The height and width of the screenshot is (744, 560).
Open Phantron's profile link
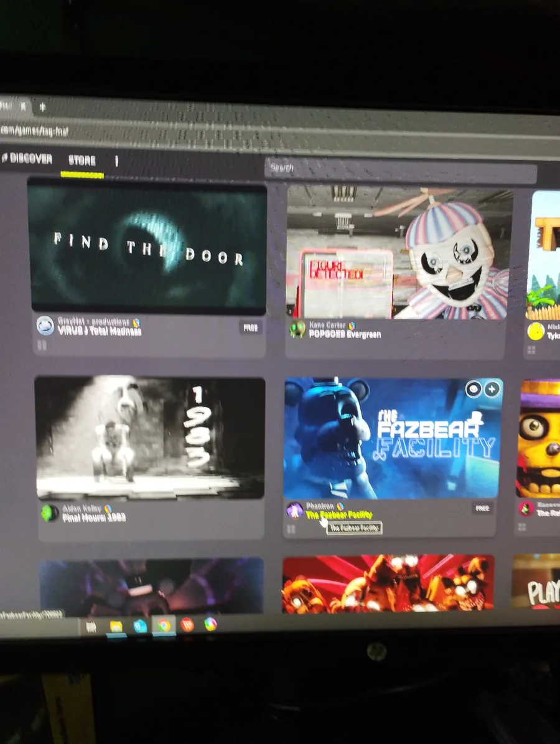coord(320,506)
